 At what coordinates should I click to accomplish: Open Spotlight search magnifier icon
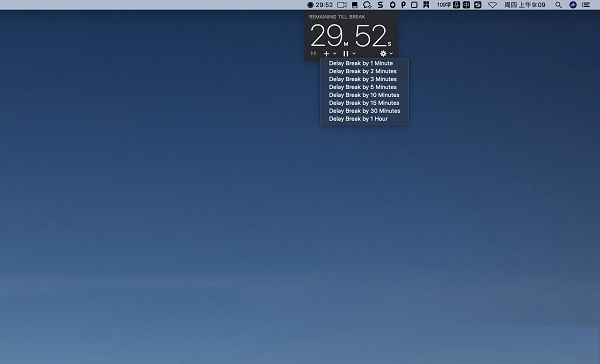pyautogui.click(x=559, y=5)
